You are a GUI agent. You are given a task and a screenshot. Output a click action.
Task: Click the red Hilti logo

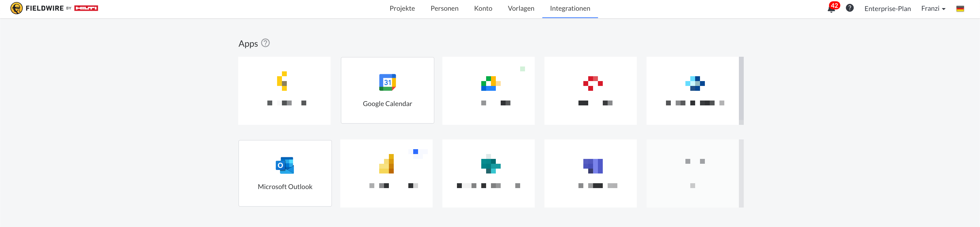click(x=86, y=8)
